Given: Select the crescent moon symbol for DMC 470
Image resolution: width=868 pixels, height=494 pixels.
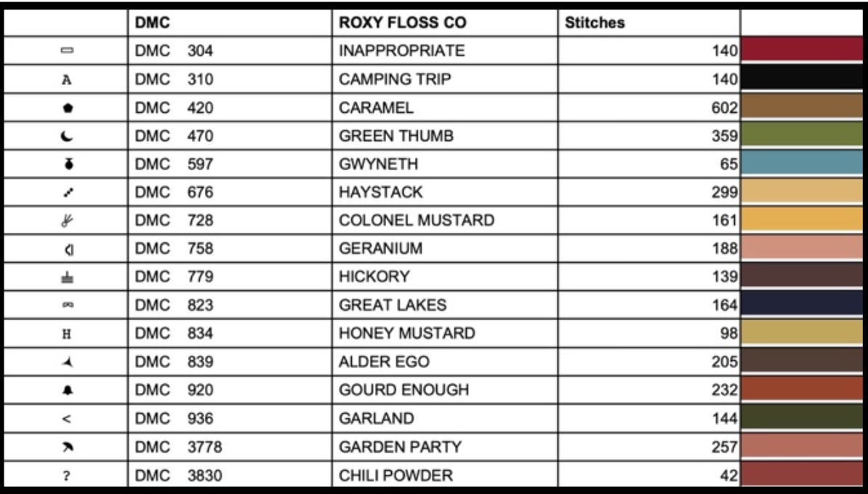Looking at the screenshot, I should pos(66,136).
